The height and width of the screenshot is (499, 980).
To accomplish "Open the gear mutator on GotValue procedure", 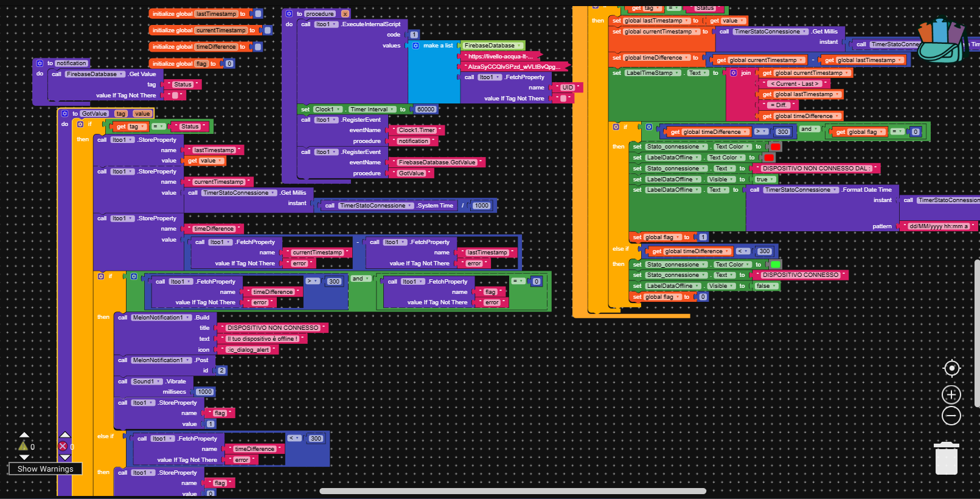I will [65, 114].
